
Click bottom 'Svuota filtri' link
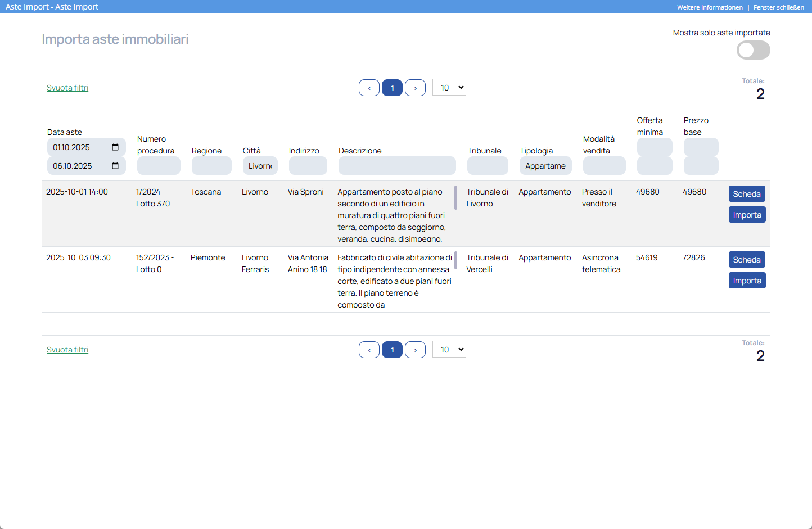(67, 350)
